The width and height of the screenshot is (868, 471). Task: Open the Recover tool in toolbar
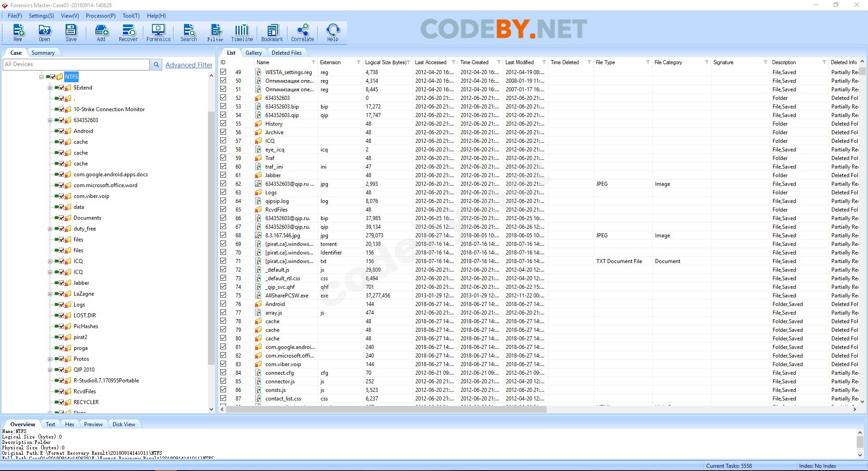click(128, 33)
